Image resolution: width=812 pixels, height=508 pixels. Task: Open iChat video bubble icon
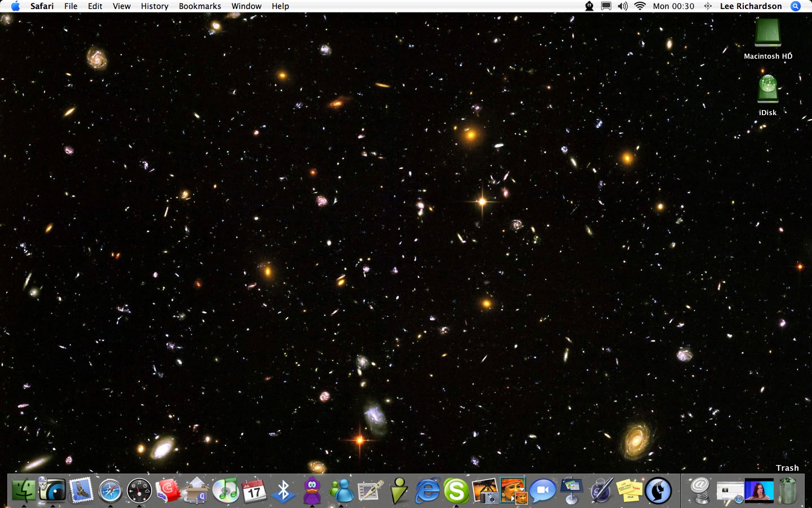(x=542, y=491)
